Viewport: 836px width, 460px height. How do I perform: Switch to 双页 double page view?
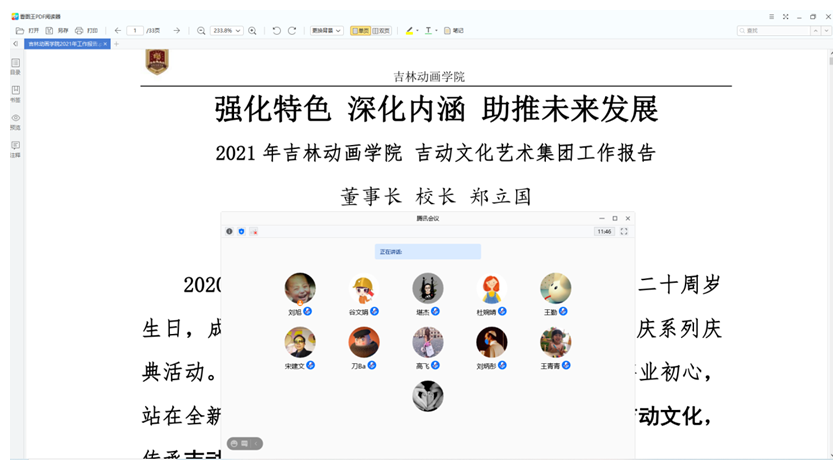click(381, 31)
